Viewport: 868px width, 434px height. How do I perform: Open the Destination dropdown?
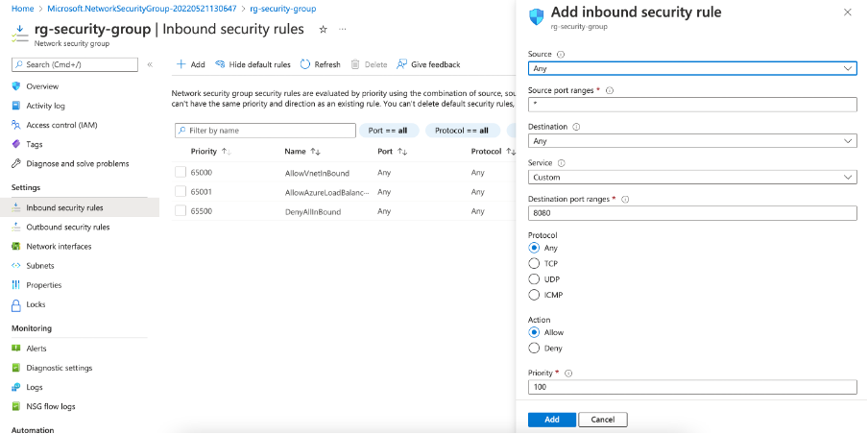(x=692, y=141)
